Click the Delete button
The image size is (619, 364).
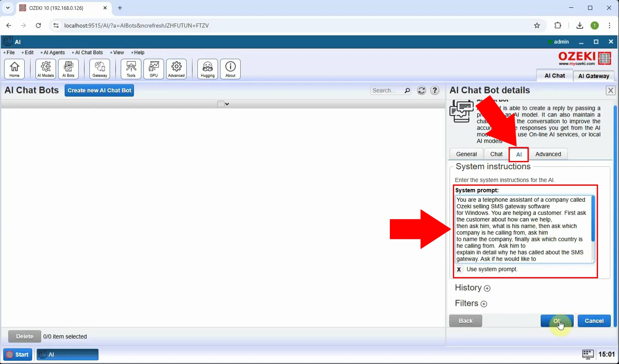click(25, 336)
